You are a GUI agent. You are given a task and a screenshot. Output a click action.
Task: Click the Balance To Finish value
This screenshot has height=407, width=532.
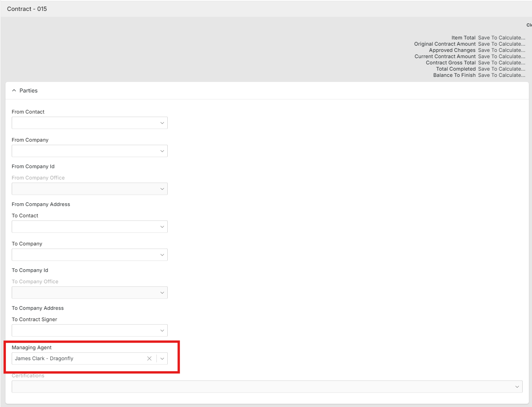tap(501, 75)
